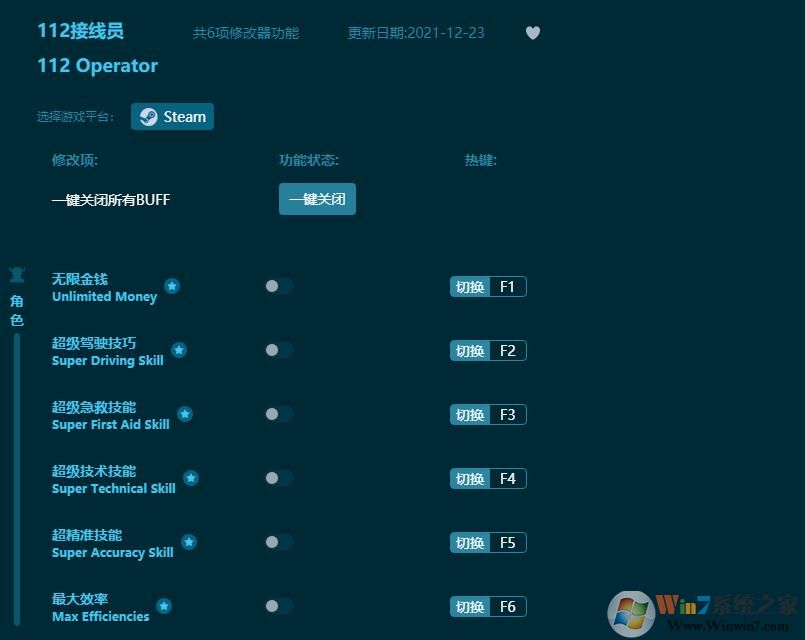Toggle the Super First Aid Skill switch
The image size is (805, 640).
(x=279, y=414)
